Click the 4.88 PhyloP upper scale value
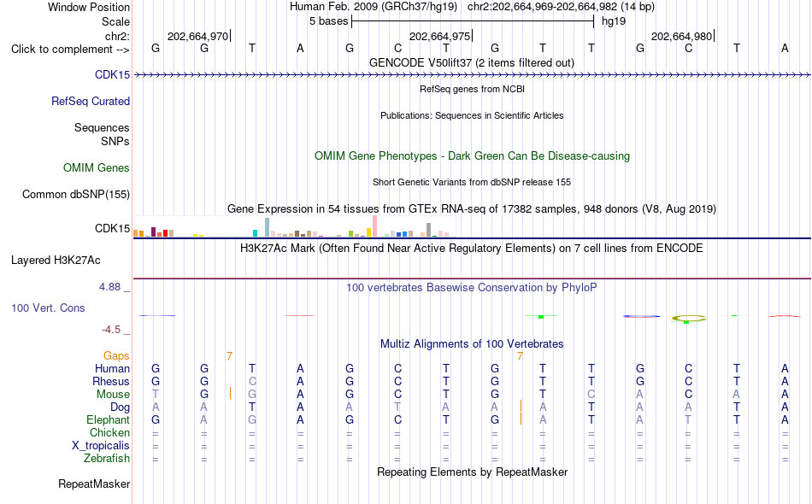Image resolution: width=812 pixels, height=504 pixels. pos(109,287)
